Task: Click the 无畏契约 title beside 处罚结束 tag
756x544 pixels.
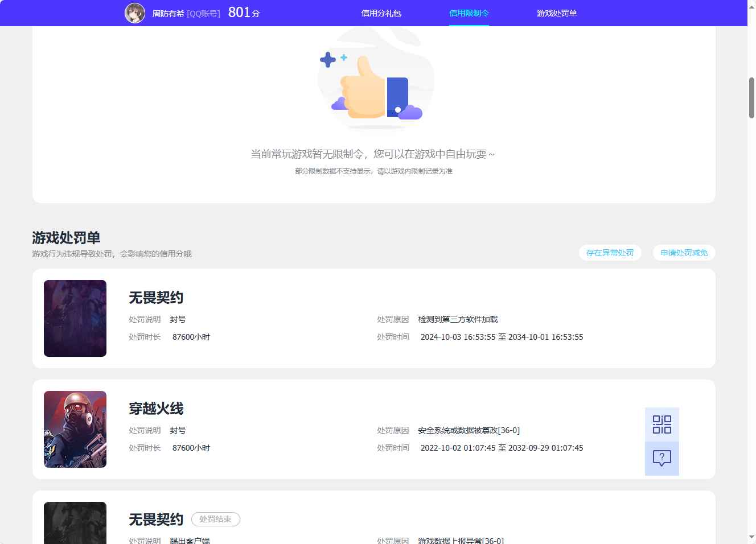Action: 156,520
